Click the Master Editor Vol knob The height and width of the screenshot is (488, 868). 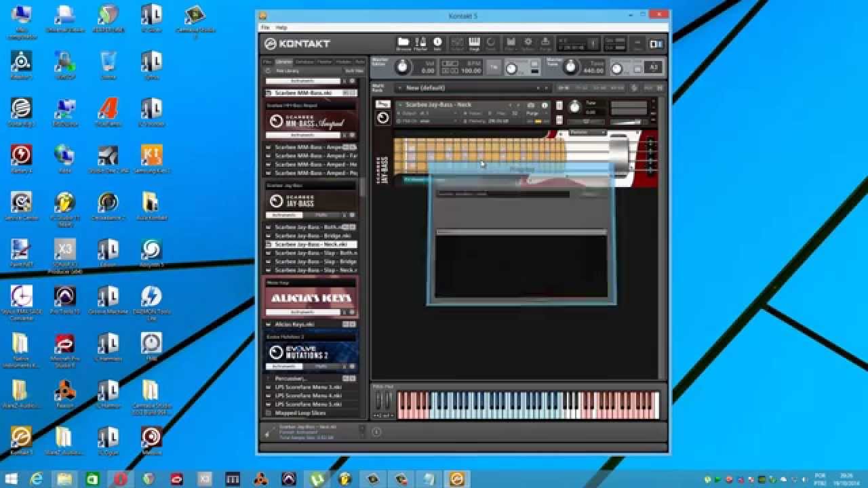pyautogui.click(x=402, y=66)
